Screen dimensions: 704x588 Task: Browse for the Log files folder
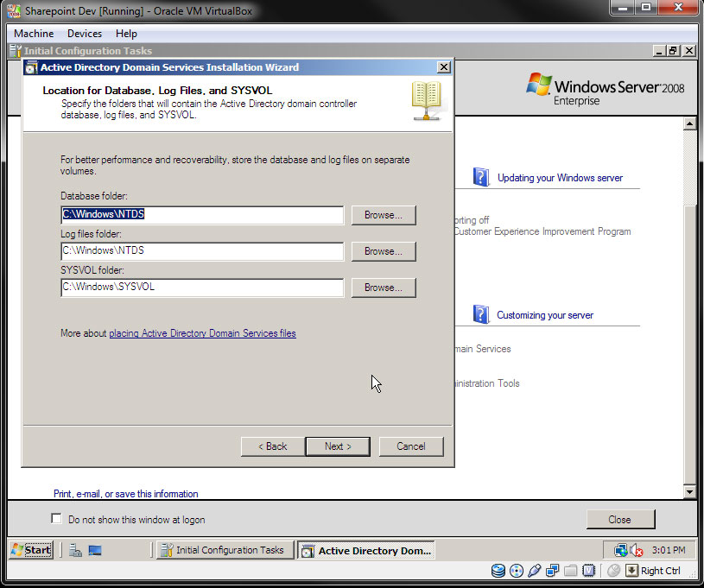coord(384,251)
